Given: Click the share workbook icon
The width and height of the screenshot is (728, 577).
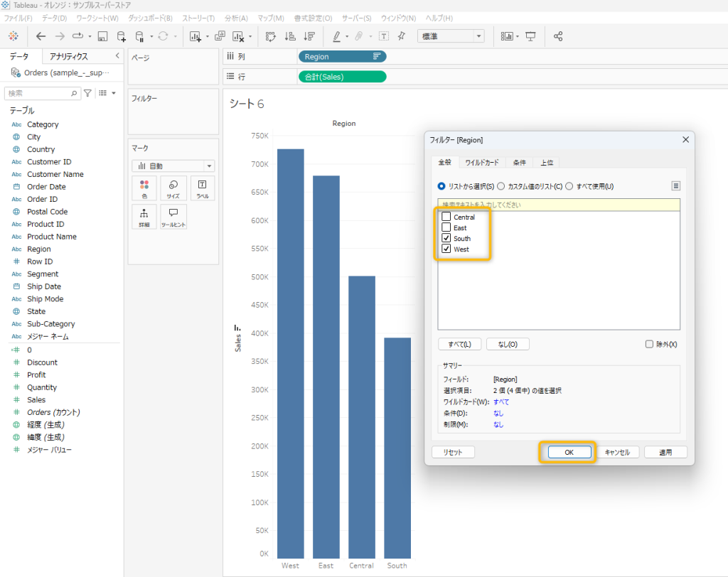Looking at the screenshot, I should pyautogui.click(x=558, y=36).
